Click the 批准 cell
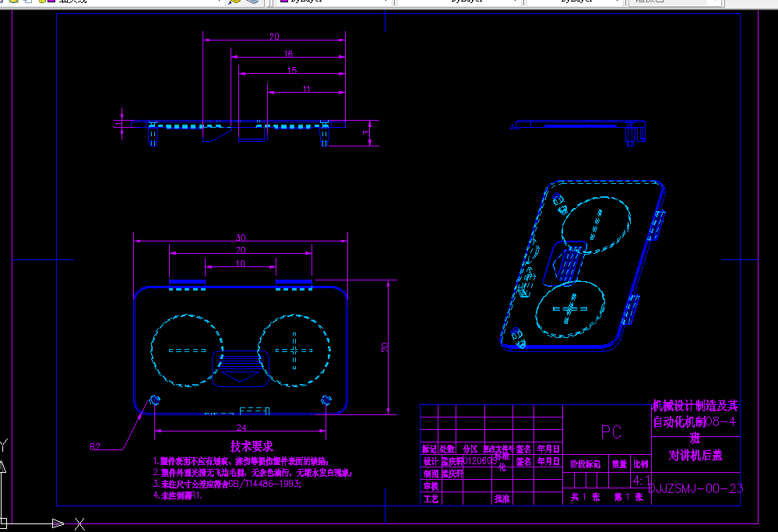This screenshot has width=778, height=532. pos(502,499)
